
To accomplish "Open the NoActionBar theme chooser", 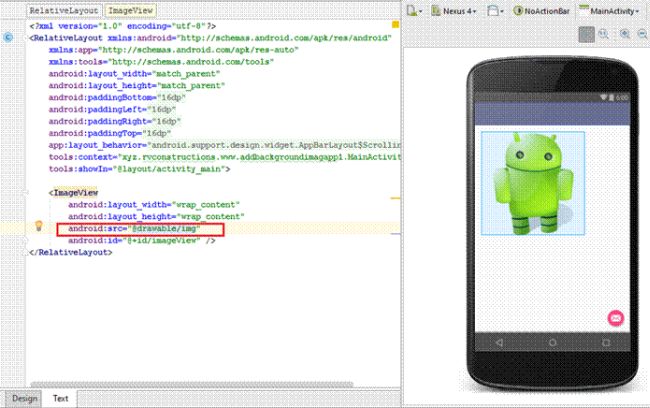I will 541,11.
